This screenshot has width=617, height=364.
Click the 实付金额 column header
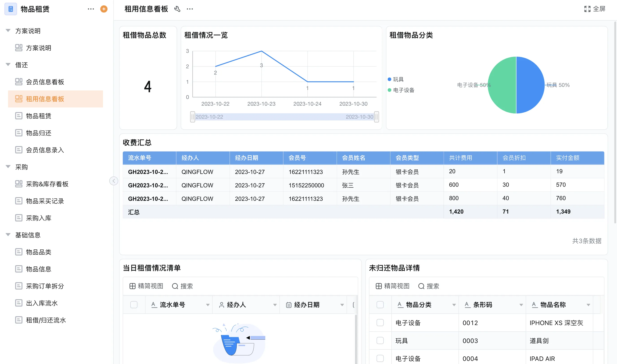[568, 158]
